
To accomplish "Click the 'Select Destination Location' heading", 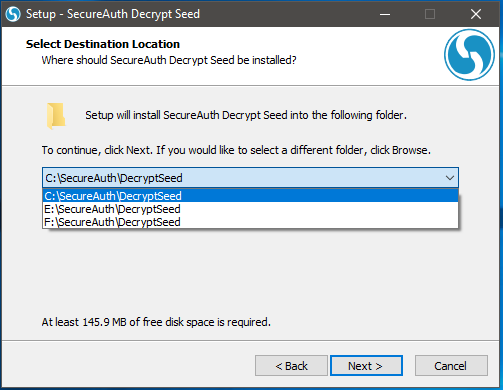I will point(103,44).
